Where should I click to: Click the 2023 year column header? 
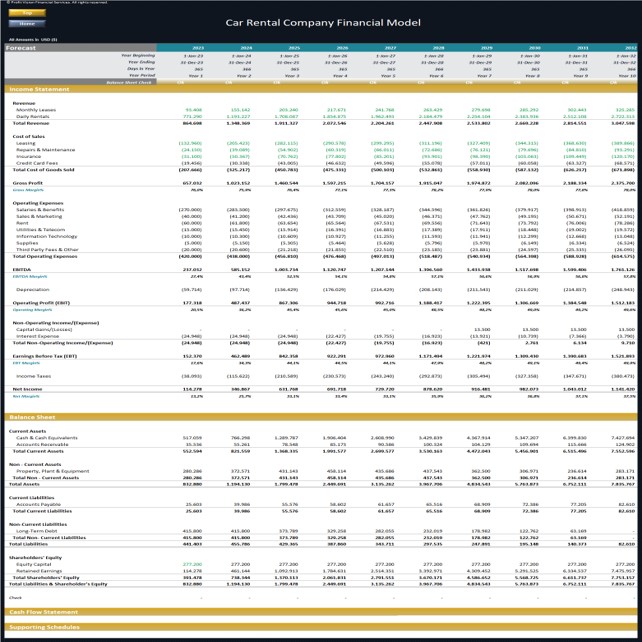coord(198,48)
